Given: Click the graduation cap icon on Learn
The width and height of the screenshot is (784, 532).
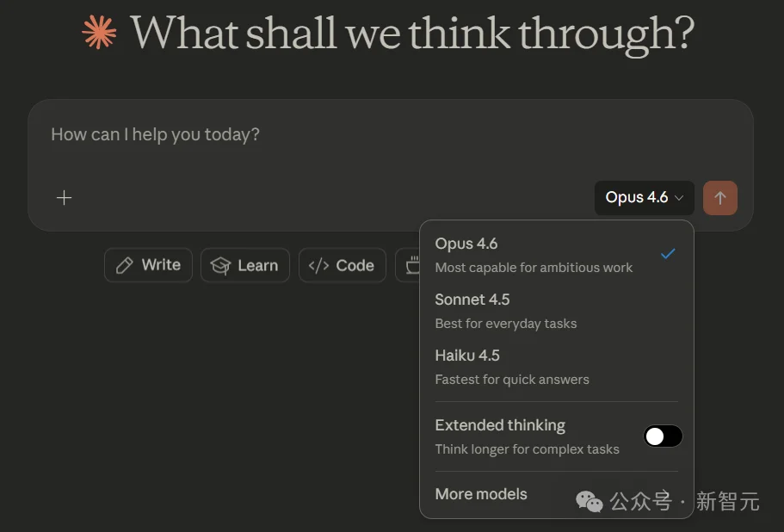Looking at the screenshot, I should pyautogui.click(x=221, y=265).
